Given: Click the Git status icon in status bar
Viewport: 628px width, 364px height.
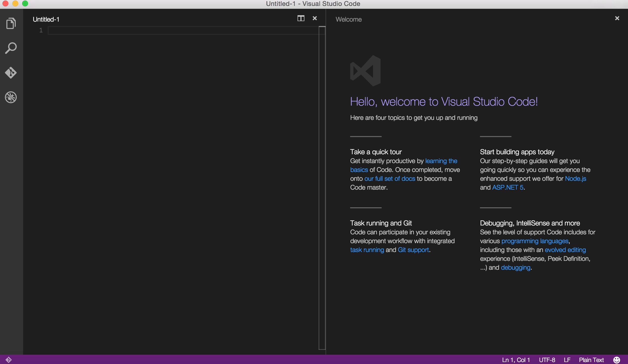Looking at the screenshot, I should pyautogui.click(x=8, y=360).
